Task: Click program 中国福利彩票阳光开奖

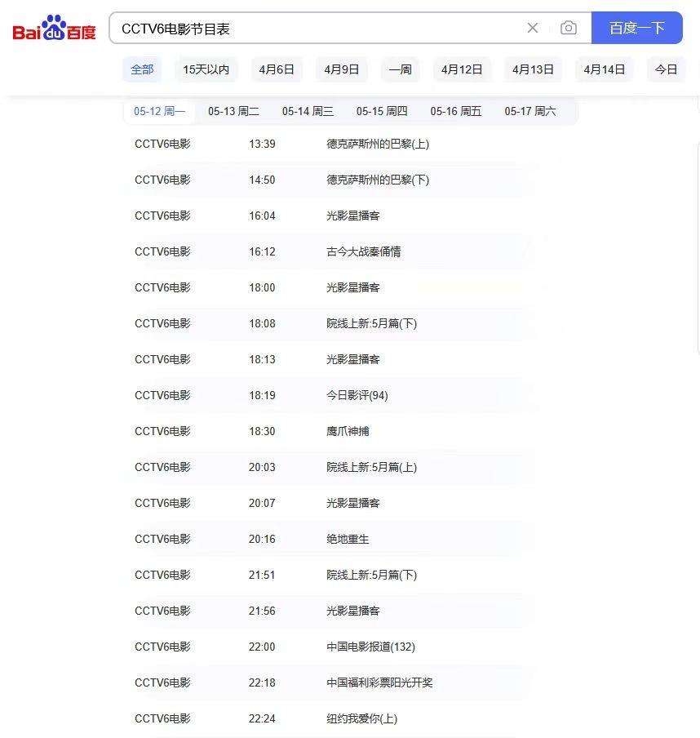Action: coord(379,683)
